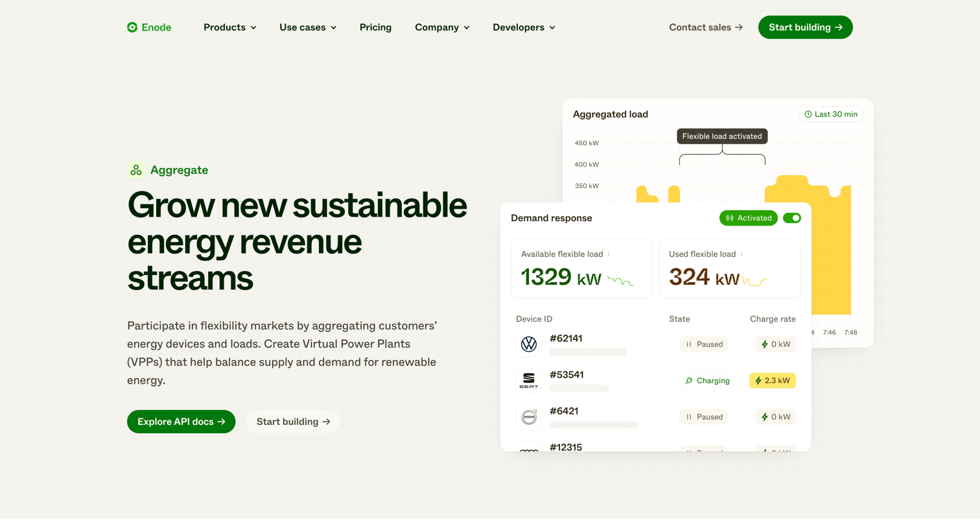
Task: Go to the Pricing page
Action: coord(375,27)
